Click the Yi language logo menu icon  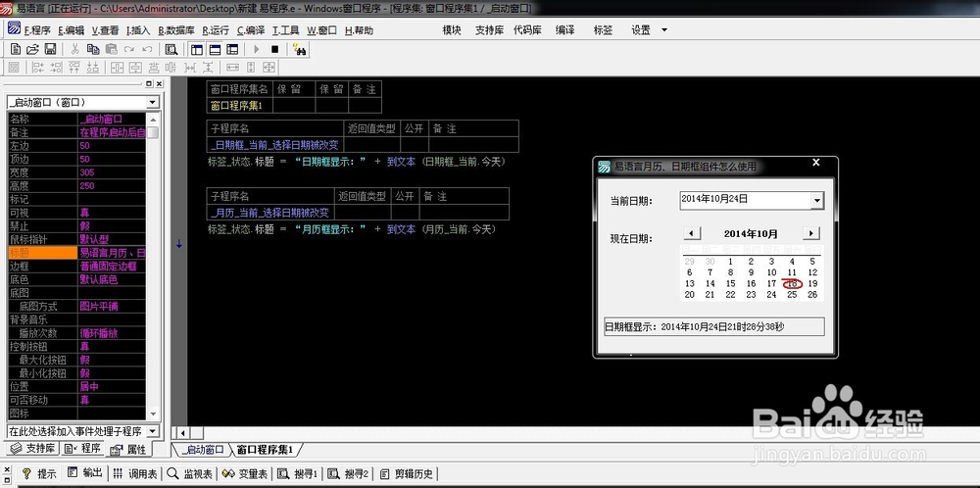click(14, 28)
